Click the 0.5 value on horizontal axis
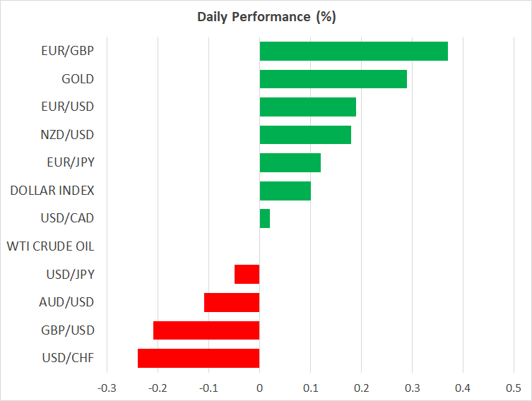The image size is (532, 401). pyautogui.click(x=514, y=388)
